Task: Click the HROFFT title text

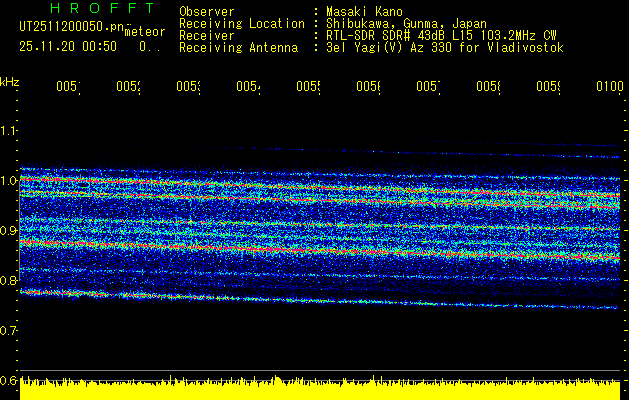Action: 103,8
